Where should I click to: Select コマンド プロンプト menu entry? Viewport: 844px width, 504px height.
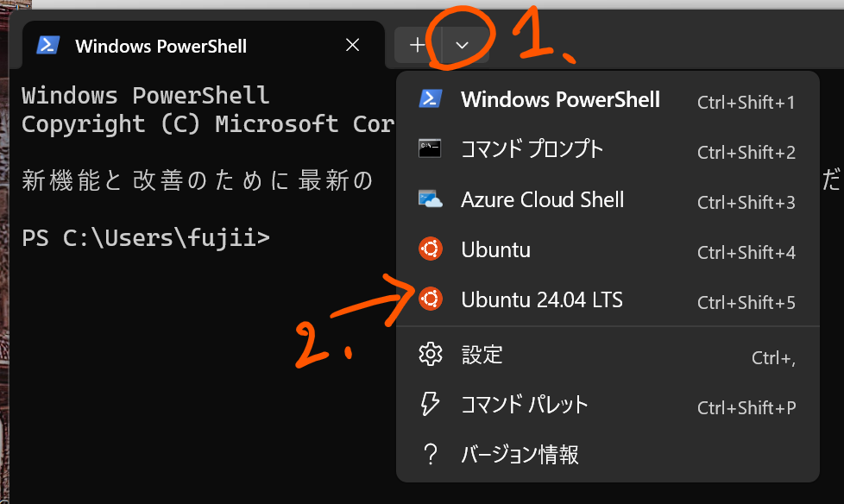pos(532,149)
